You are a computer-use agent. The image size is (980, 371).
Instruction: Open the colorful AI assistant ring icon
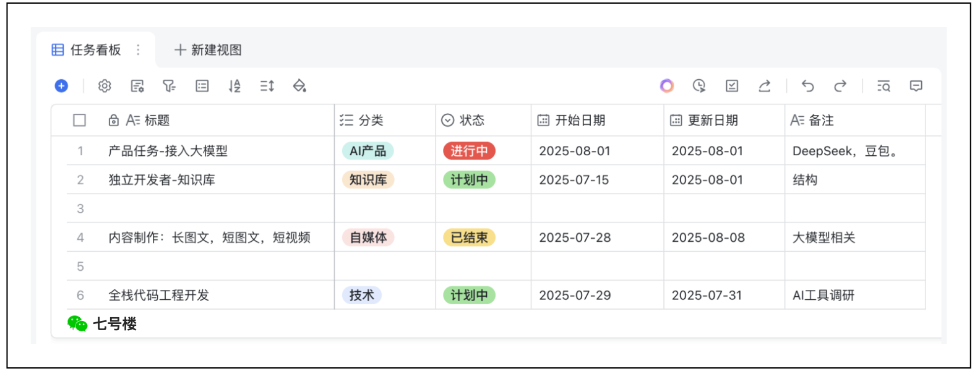(666, 86)
